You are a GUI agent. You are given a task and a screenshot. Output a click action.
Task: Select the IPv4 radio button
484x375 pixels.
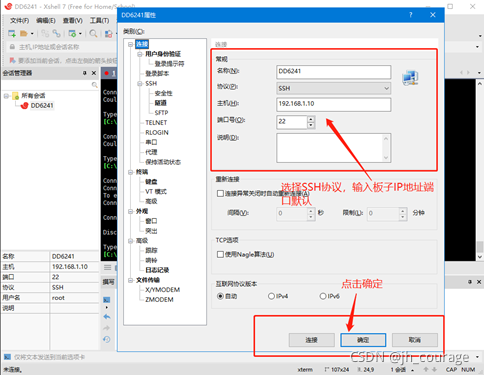click(x=271, y=296)
